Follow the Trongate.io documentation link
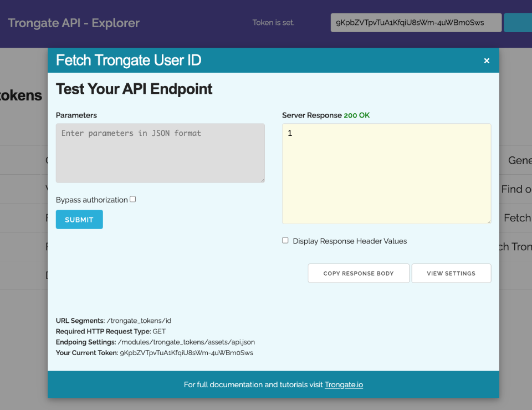 tap(344, 384)
